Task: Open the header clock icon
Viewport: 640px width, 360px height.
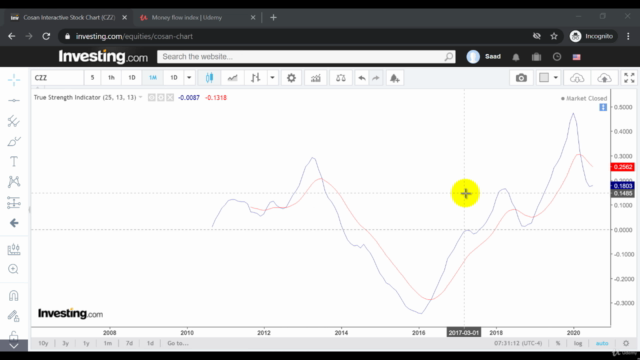Action: point(557,57)
